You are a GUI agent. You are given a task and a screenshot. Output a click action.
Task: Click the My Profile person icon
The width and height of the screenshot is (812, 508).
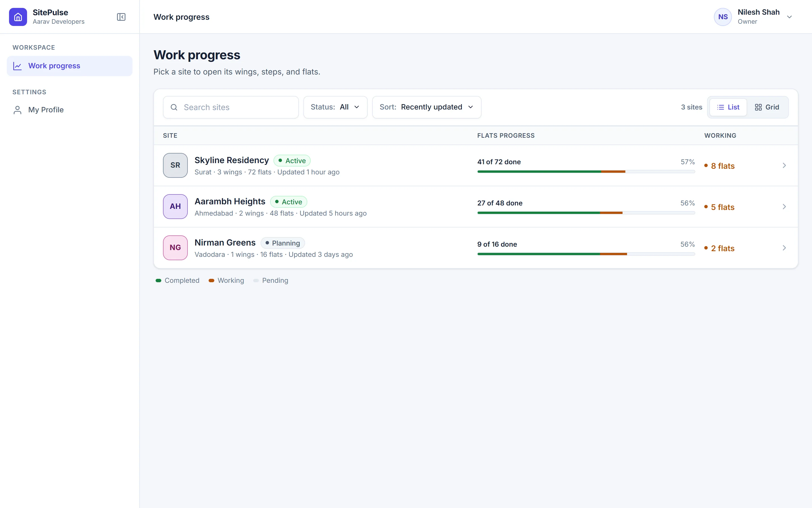(17, 110)
